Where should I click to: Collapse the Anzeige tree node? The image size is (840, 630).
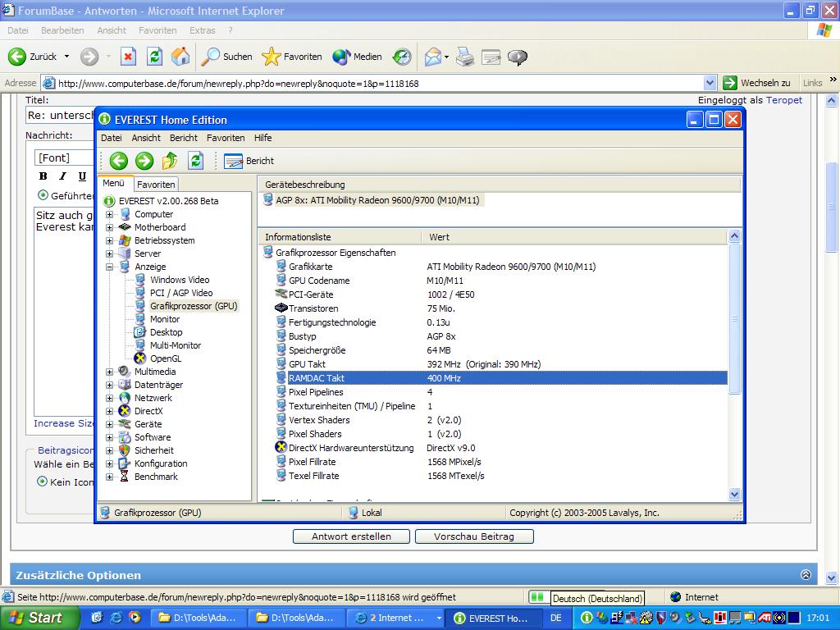[109, 267]
